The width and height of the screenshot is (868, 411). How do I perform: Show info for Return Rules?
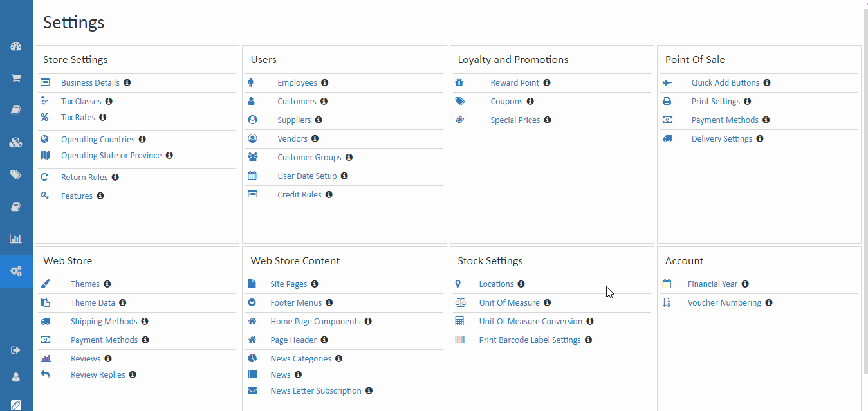click(x=115, y=178)
